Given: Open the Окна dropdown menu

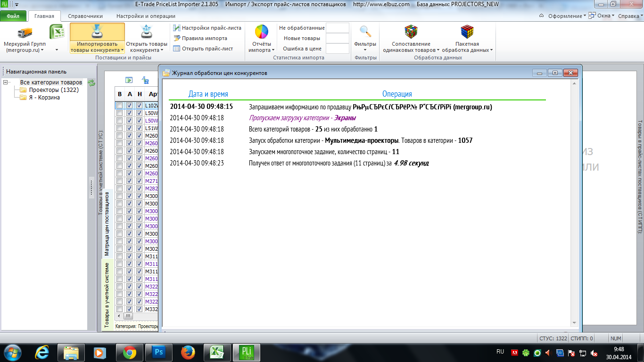Looking at the screenshot, I should pyautogui.click(x=602, y=16).
